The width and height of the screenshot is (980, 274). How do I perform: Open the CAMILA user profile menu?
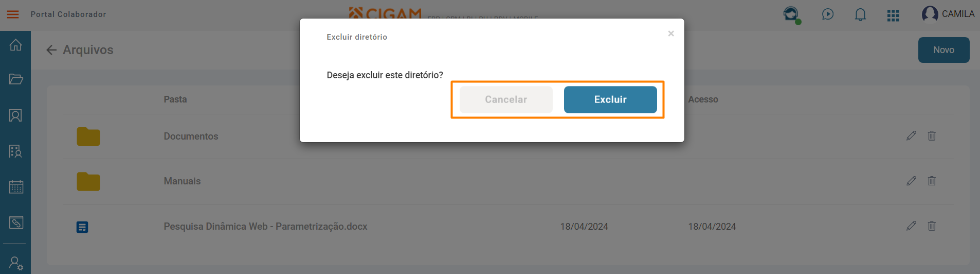[948, 14]
